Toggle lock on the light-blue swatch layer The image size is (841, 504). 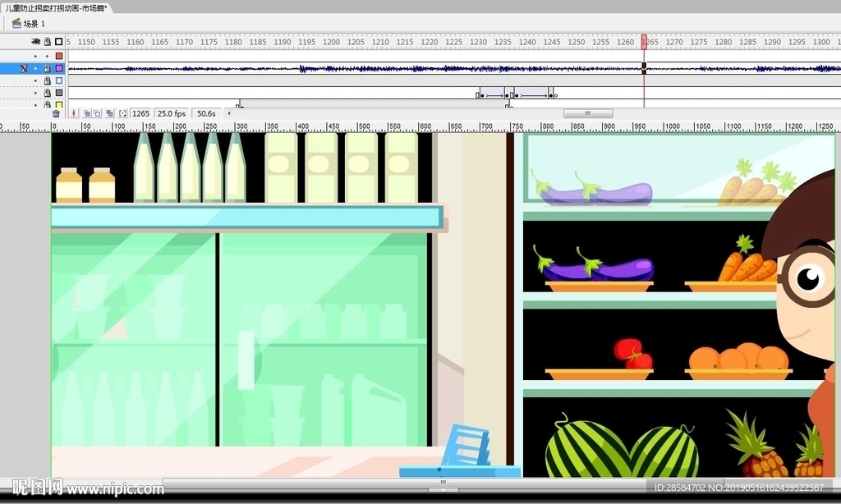click(x=48, y=81)
